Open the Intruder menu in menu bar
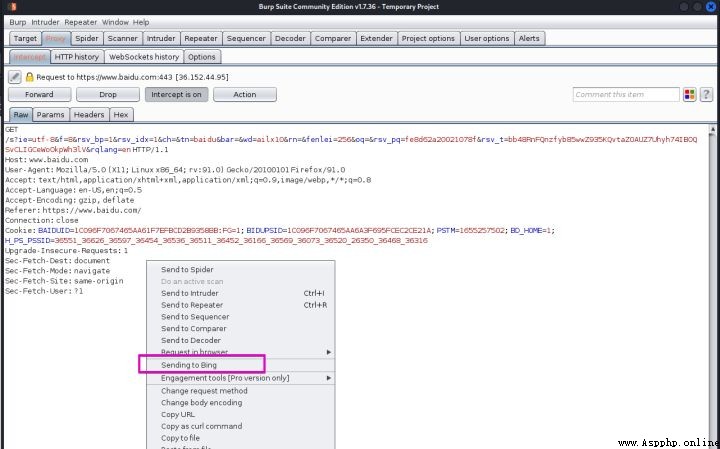The image size is (720, 449). [45, 22]
